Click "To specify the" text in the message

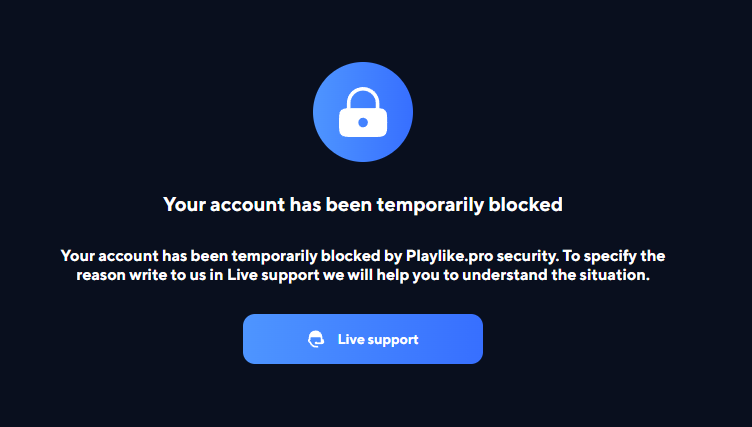[x=614, y=256]
